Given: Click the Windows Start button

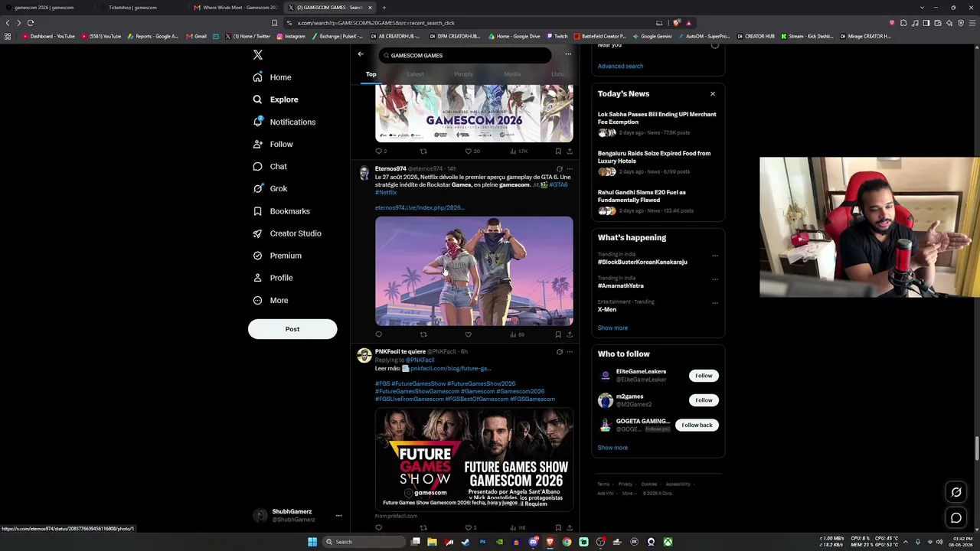Looking at the screenshot, I should 312,542.
